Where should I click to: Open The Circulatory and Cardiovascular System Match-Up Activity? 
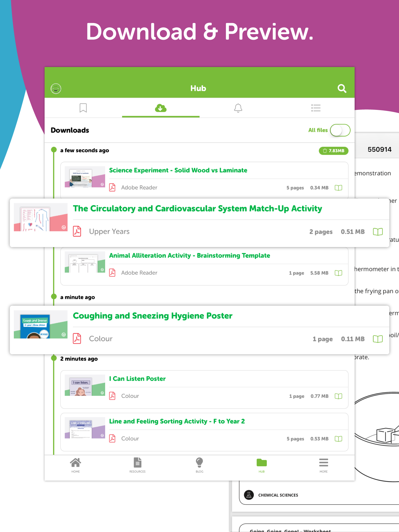197,209
